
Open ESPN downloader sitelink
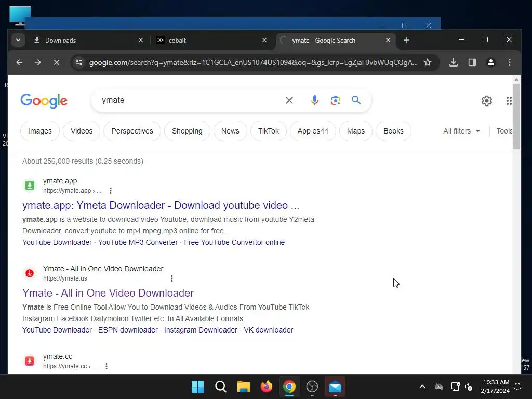coord(128,330)
